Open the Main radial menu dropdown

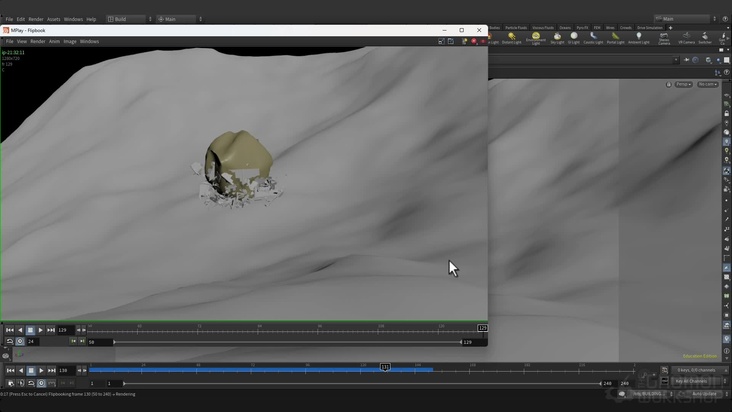[x=180, y=19]
